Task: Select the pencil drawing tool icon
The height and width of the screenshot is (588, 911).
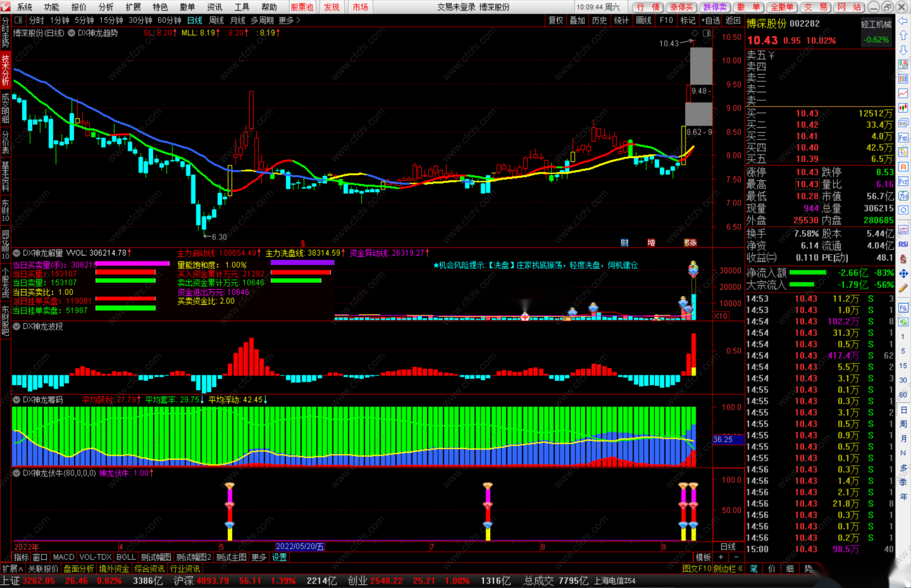Action: 903,288
